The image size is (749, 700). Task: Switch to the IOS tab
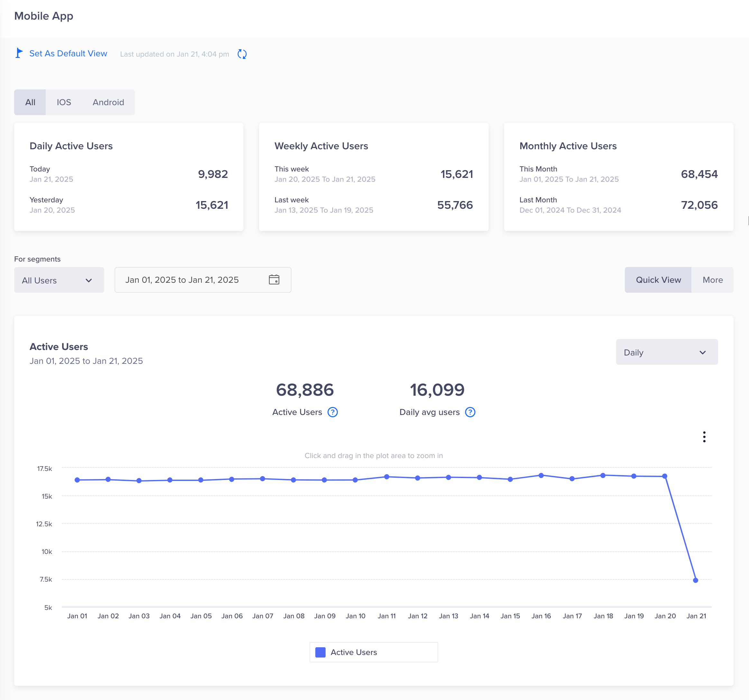tap(64, 102)
